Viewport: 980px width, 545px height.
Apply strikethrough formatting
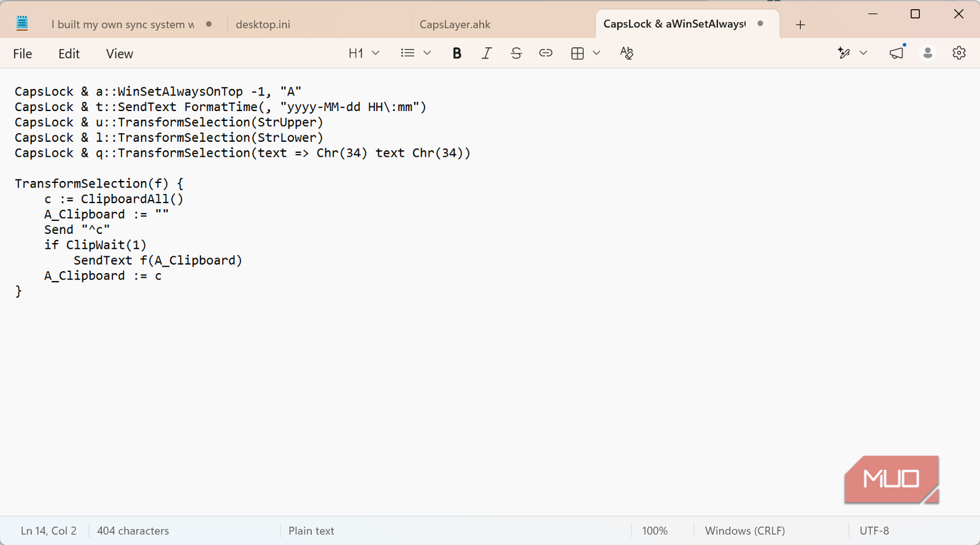(516, 54)
